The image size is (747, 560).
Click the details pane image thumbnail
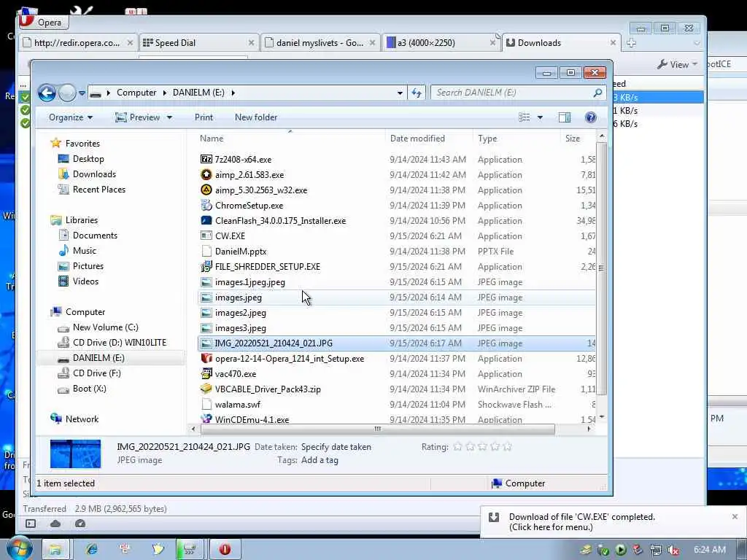pyautogui.click(x=75, y=454)
